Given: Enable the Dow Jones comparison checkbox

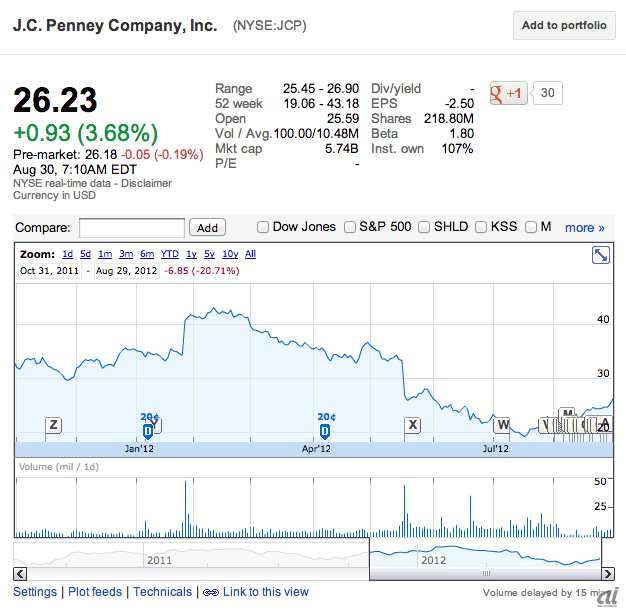Looking at the screenshot, I should 263,227.
